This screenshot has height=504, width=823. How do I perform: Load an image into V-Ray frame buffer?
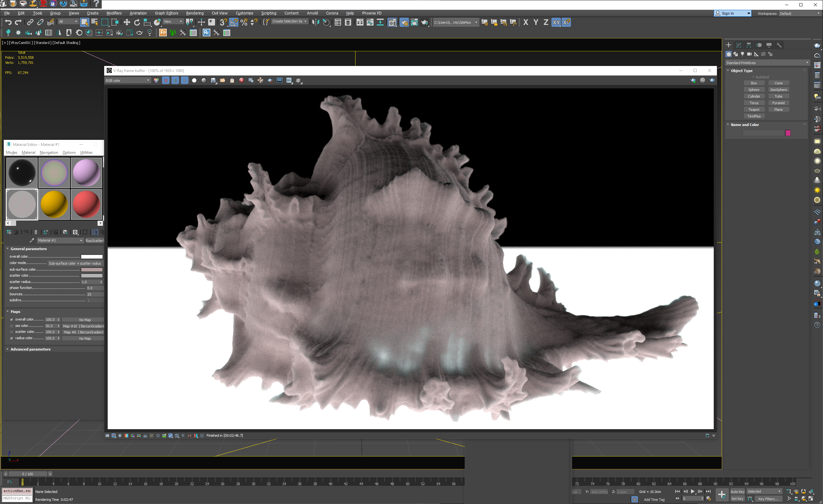(x=222, y=81)
